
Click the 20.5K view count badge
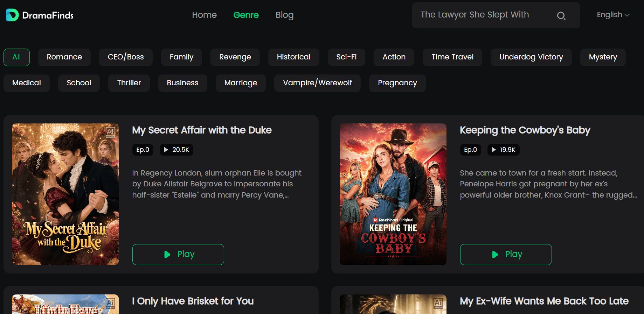176,150
